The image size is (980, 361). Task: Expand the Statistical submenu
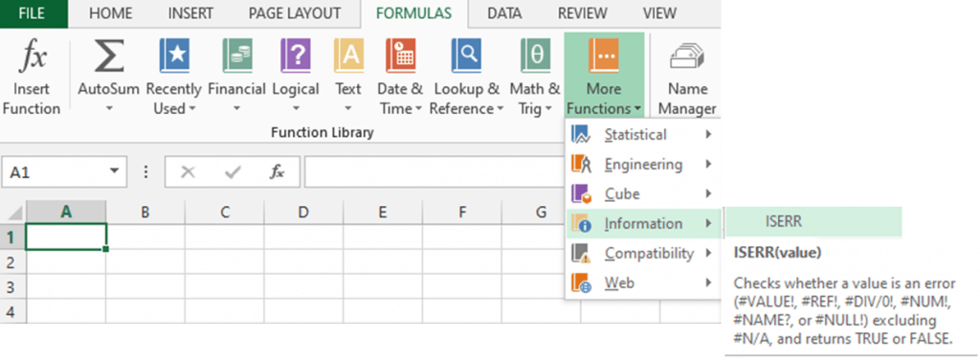point(642,134)
